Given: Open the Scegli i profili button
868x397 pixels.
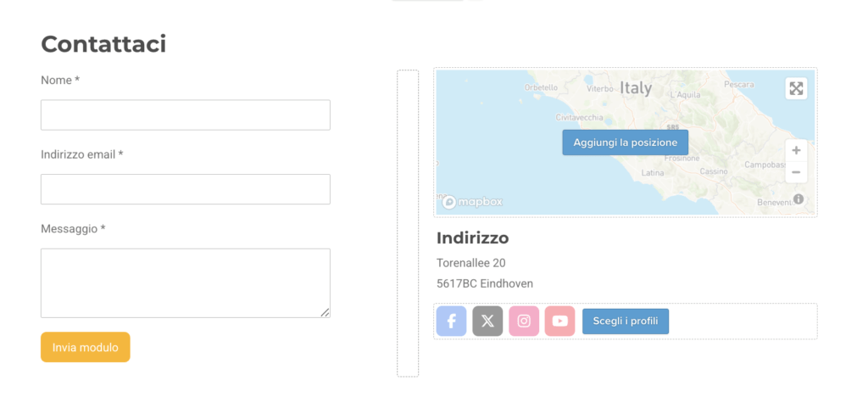Looking at the screenshot, I should pos(626,322).
